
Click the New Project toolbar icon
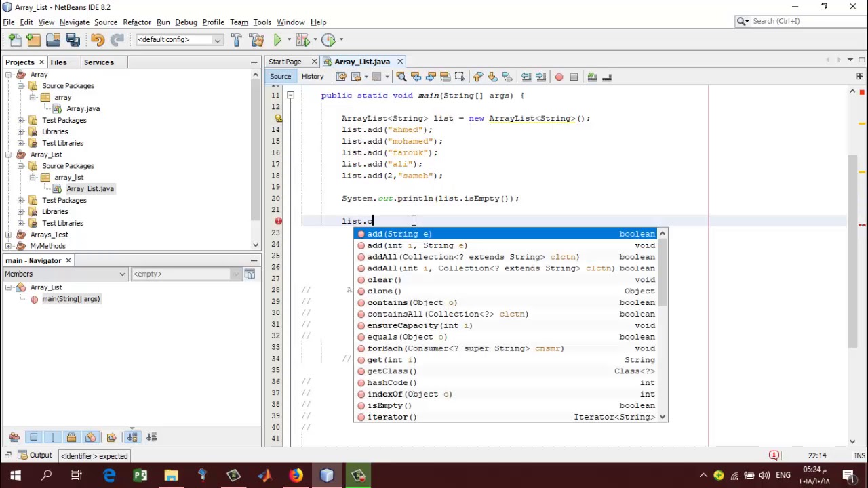point(34,40)
